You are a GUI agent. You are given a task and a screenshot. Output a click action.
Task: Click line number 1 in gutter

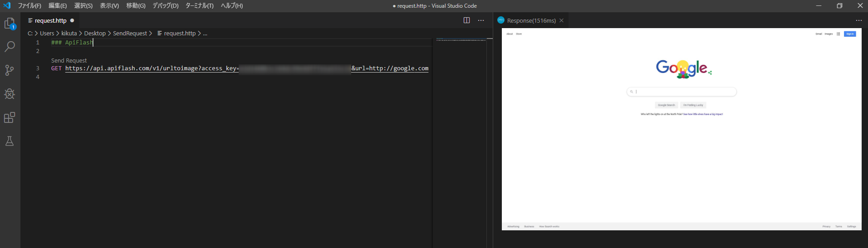point(38,42)
